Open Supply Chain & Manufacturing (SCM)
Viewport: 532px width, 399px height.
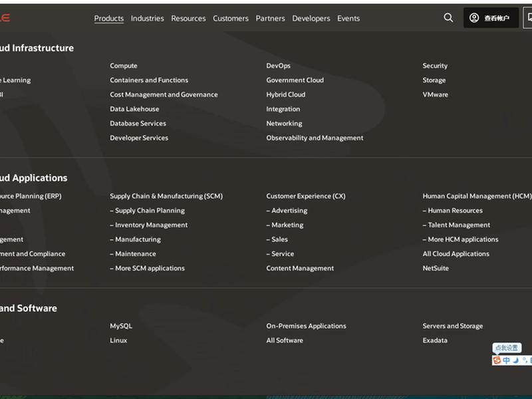coord(166,196)
